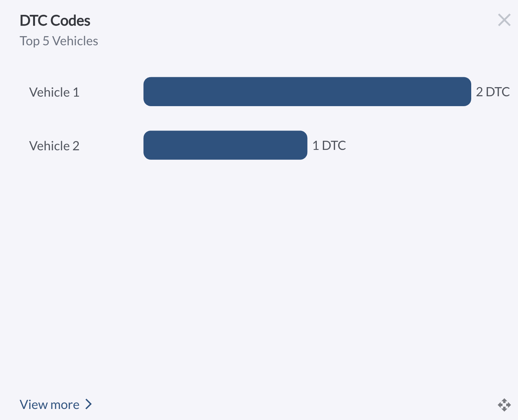Viewport: 518px width, 420px height.
Task: Click the 1 DTC value label
Action: pyautogui.click(x=329, y=146)
